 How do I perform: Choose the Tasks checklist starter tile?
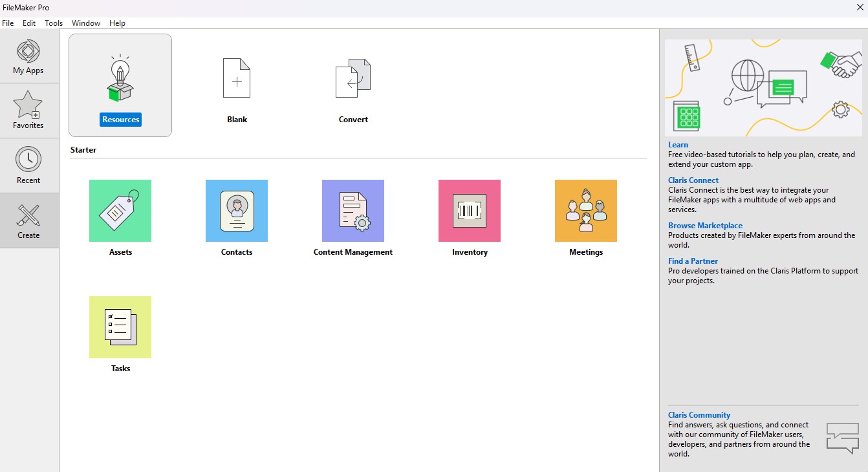[120, 327]
